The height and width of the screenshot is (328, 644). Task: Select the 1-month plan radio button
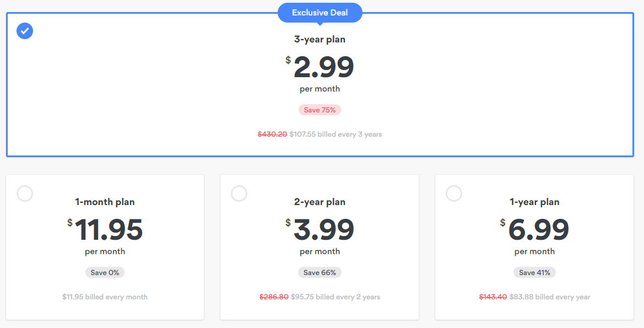point(25,193)
